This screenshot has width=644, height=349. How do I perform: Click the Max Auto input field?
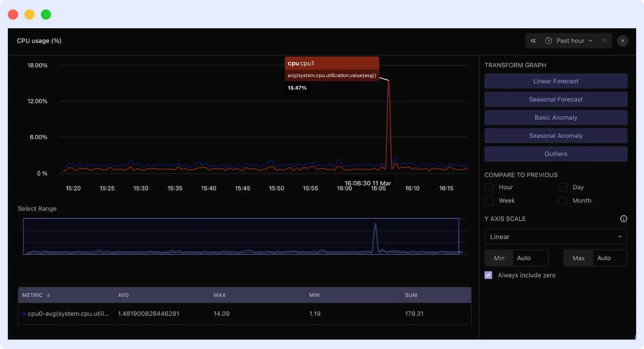pyautogui.click(x=610, y=258)
